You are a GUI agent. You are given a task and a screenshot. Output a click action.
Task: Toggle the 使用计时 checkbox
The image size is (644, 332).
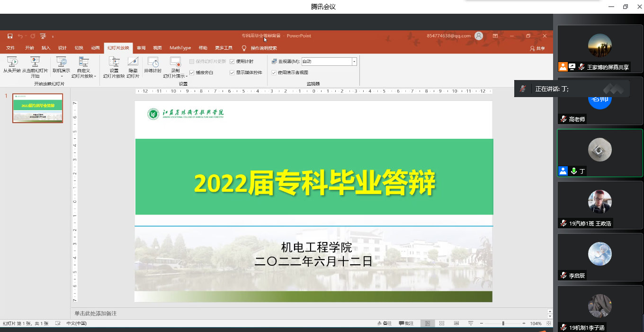point(233,62)
